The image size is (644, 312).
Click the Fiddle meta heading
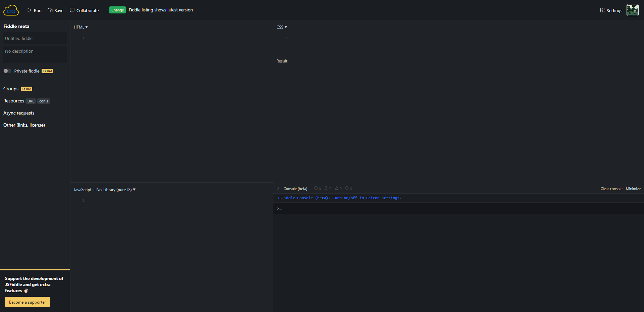[16, 26]
